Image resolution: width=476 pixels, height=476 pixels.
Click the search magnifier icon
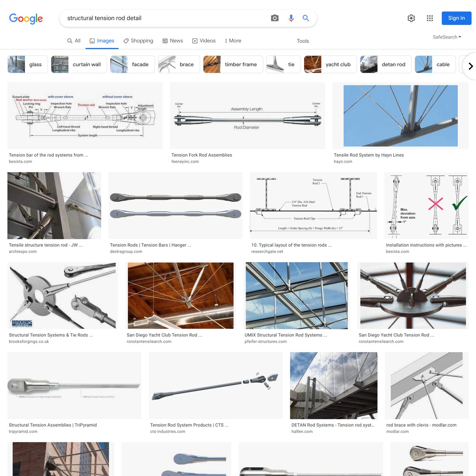coord(305,18)
